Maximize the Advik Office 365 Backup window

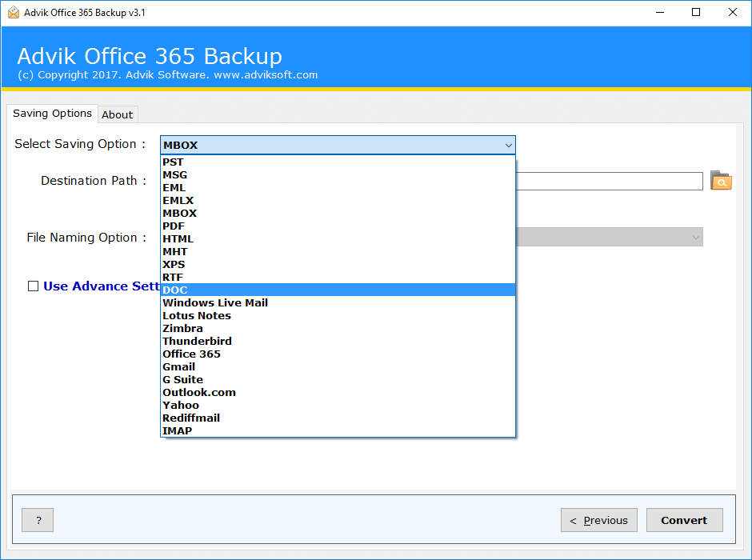696,13
